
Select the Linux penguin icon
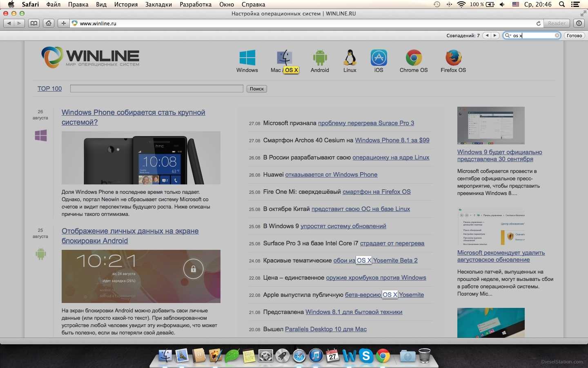pos(350,58)
